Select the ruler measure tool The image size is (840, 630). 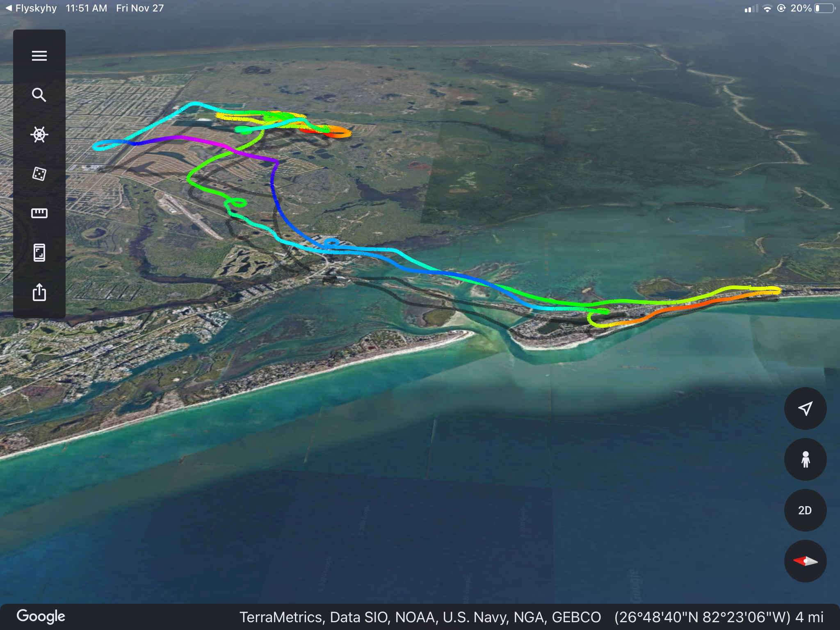tap(39, 213)
